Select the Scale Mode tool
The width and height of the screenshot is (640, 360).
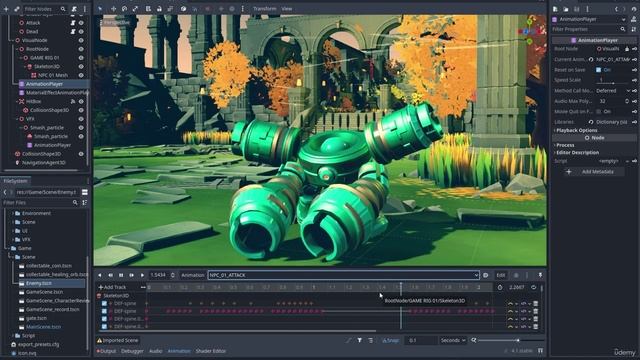point(135,9)
